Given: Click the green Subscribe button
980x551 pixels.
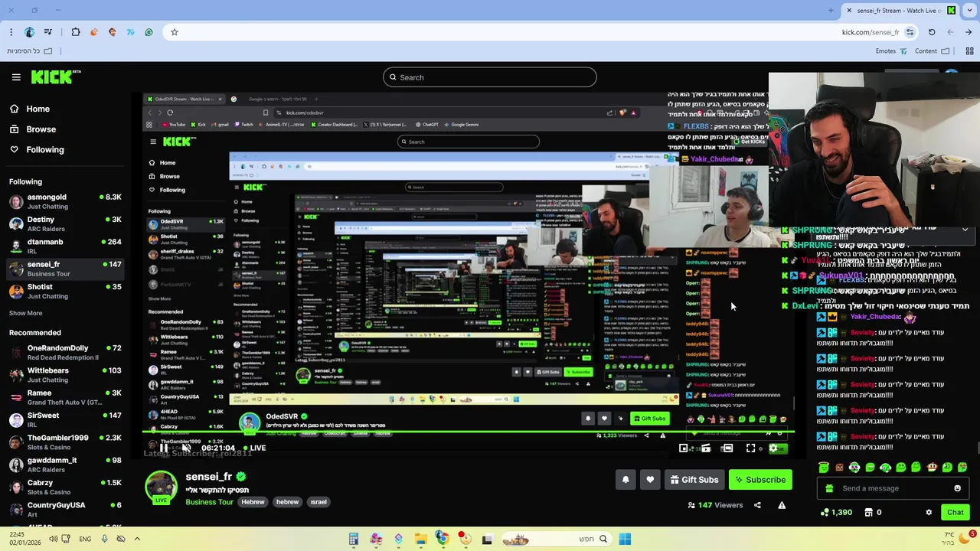Looking at the screenshot, I should pos(760,480).
